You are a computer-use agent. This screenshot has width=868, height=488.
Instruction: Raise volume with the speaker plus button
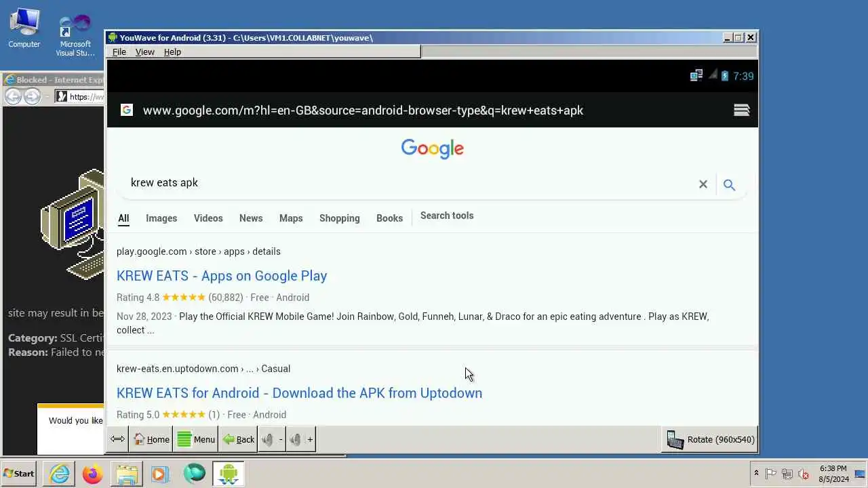(300, 439)
